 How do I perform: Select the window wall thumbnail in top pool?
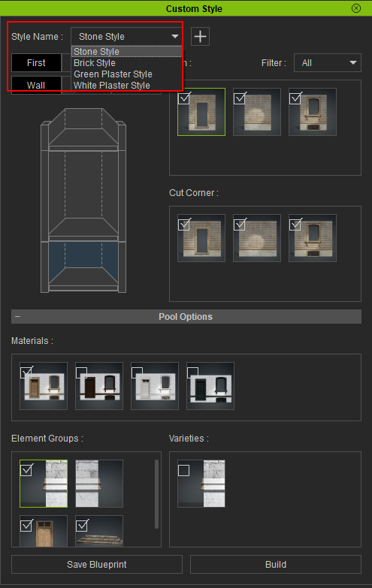(x=313, y=112)
